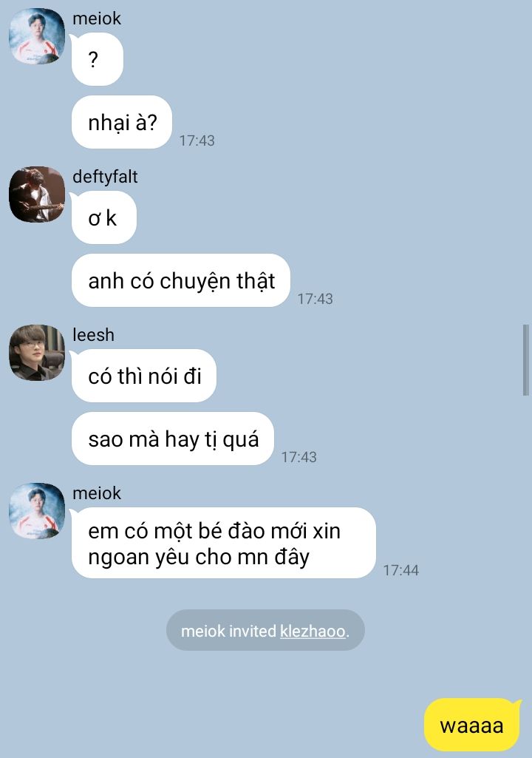Tap the 'có thì nói đi' bubble
The height and width of the screenshot is (758, 532).
pos(144,376)
